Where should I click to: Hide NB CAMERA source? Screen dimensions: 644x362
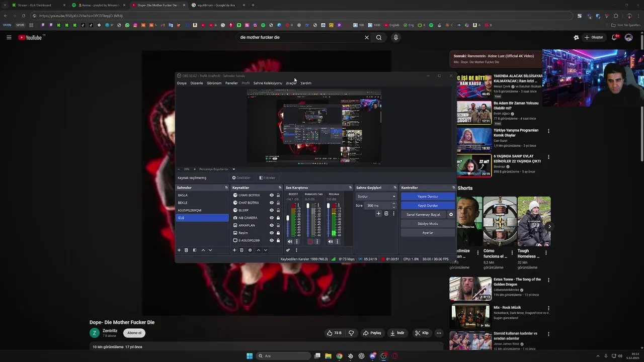(272, 218)
